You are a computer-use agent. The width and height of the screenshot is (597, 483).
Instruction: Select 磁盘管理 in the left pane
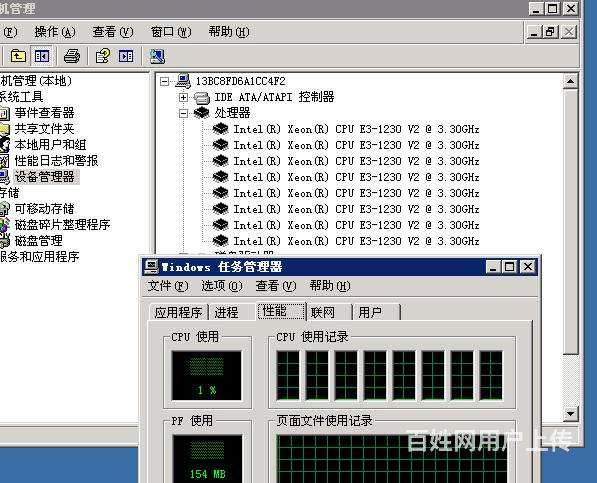point(38,241)
